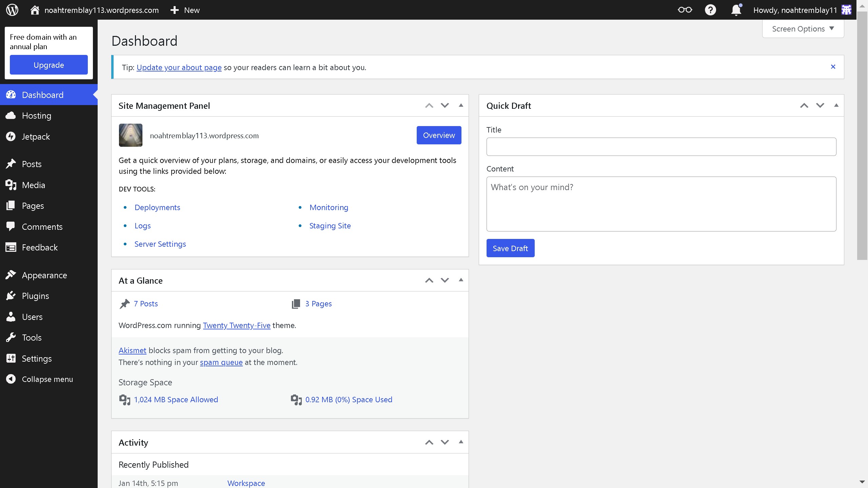Open the Twenty Twenty-Five theme link

(237, 325)
